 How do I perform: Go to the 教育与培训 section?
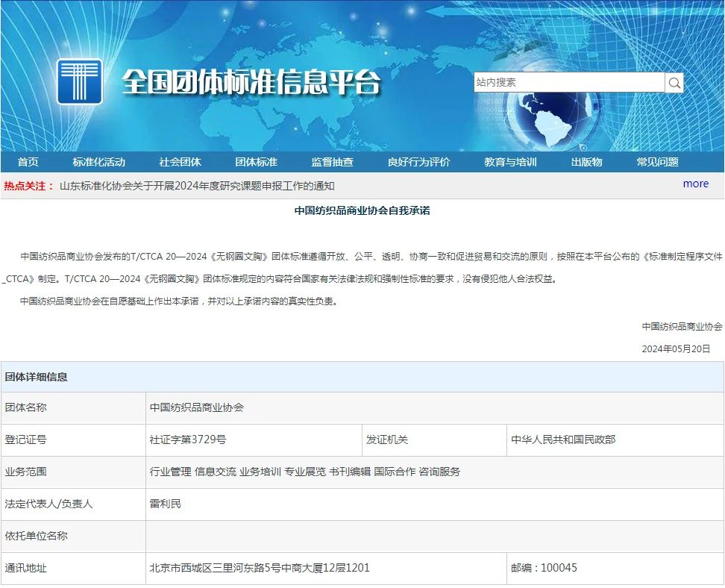point(510,162)
